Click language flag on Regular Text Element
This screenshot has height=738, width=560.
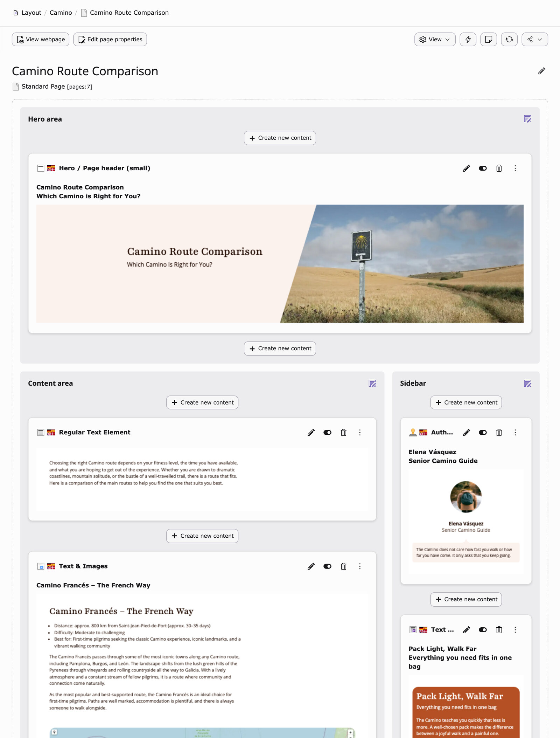click(51, 433)
